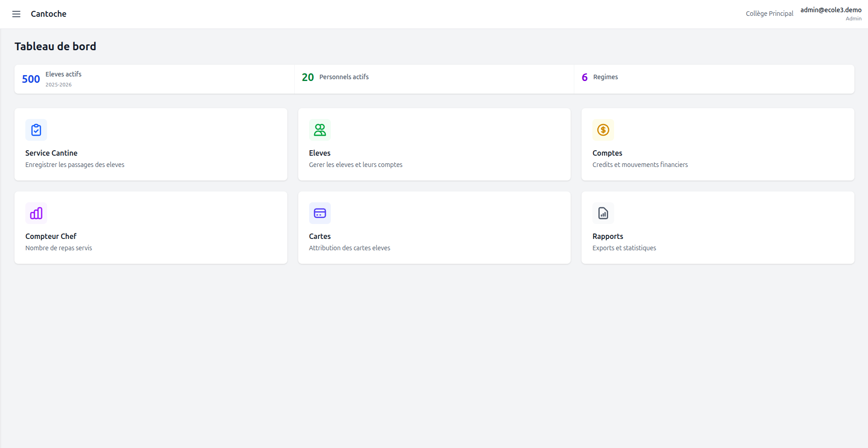
Task: Select the 500 Eleves actifs counter
Action: (154, 79)
